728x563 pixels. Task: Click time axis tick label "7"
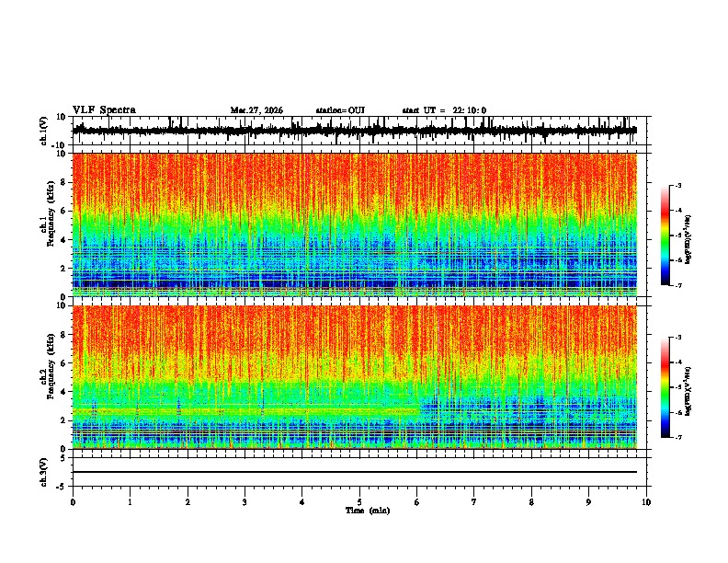click(474, 502)
